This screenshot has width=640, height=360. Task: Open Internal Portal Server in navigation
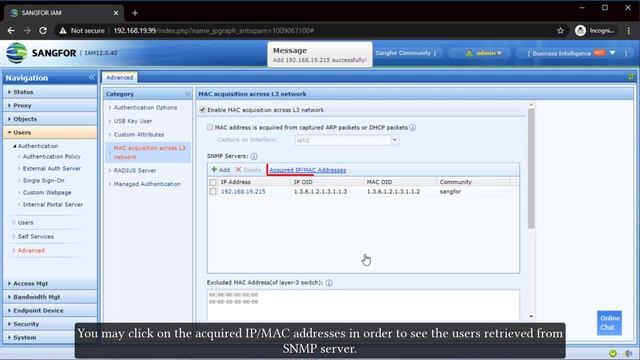(x=53, y=204)
